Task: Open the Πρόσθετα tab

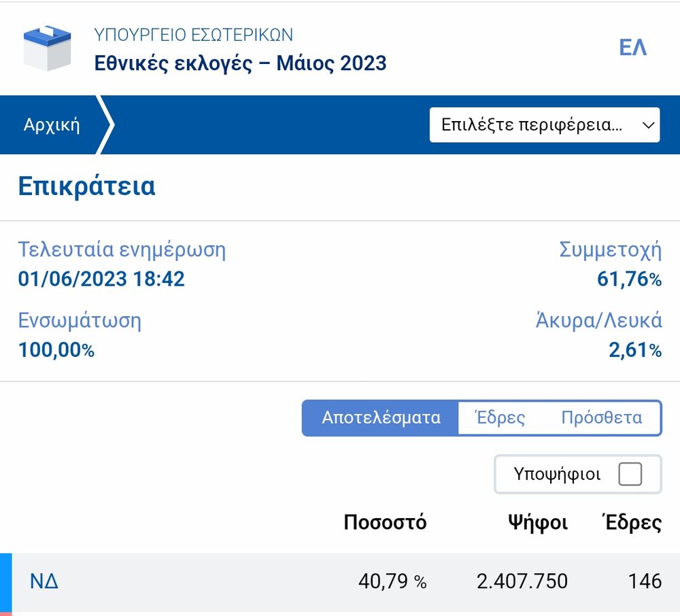Action: [x=601, y=417]
